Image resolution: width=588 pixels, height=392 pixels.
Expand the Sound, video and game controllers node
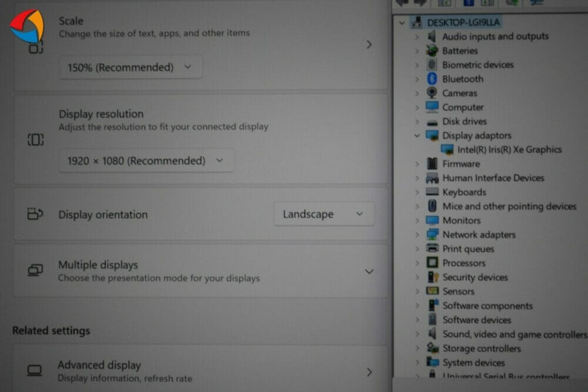[x=417, y=334]
